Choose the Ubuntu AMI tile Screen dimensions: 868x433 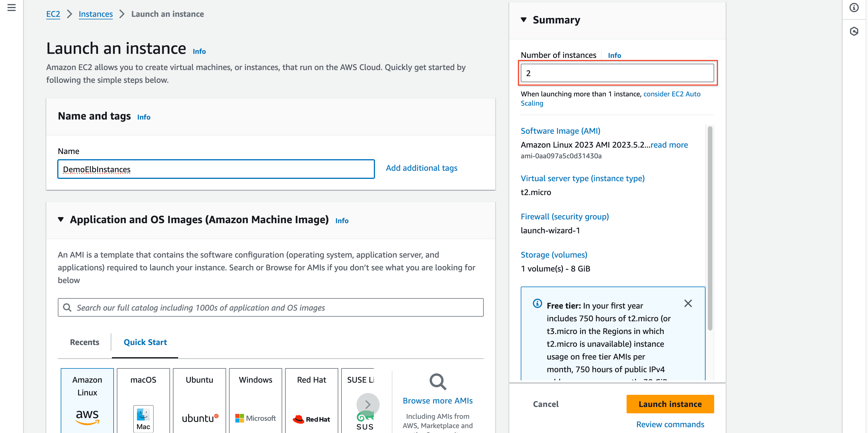click(x=200, y=400)
